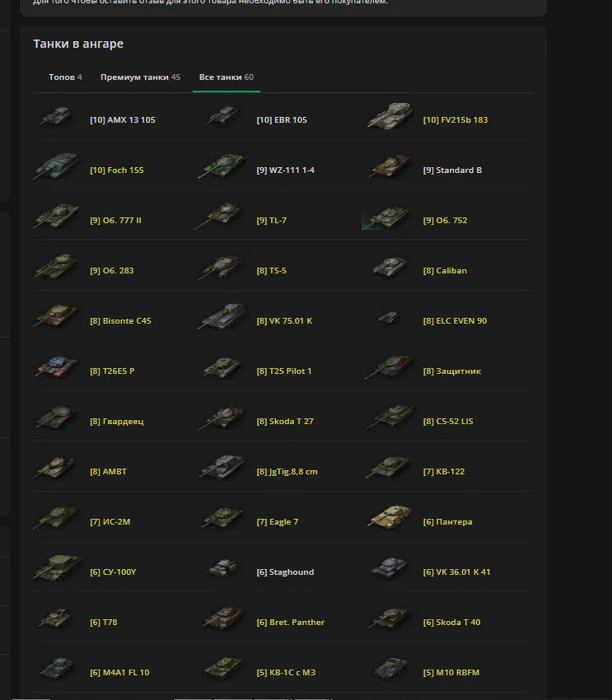This screenshot has width=612, height=700.
Task: Select the text '[10] EBR 105'
Action: [x=282, y=119]
